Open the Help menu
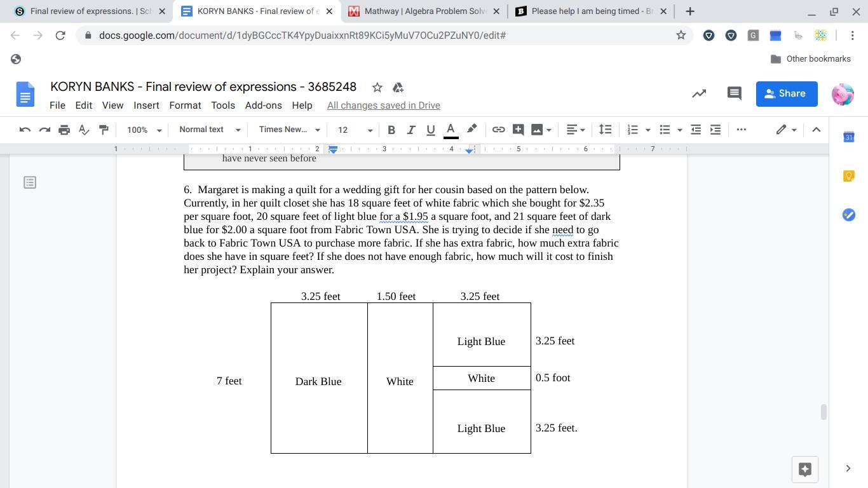The image size is (868, 488). (302, 105)
